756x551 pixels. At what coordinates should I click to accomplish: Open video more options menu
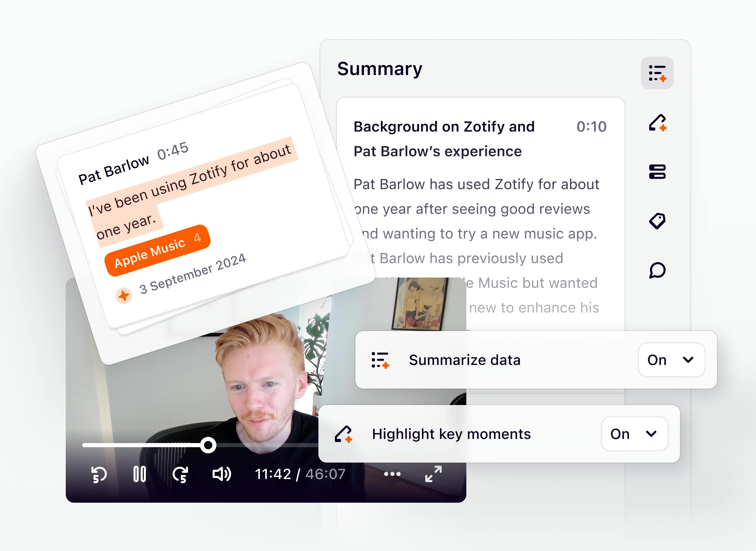392,474
